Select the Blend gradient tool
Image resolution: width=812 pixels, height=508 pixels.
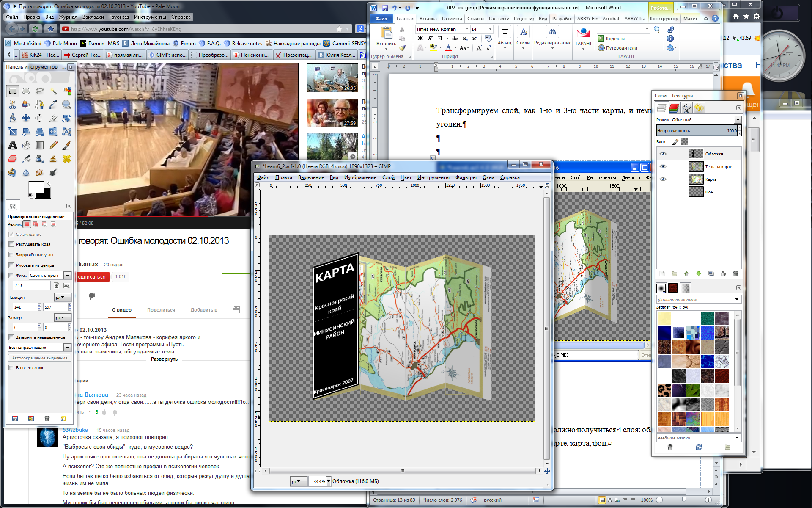40,145
